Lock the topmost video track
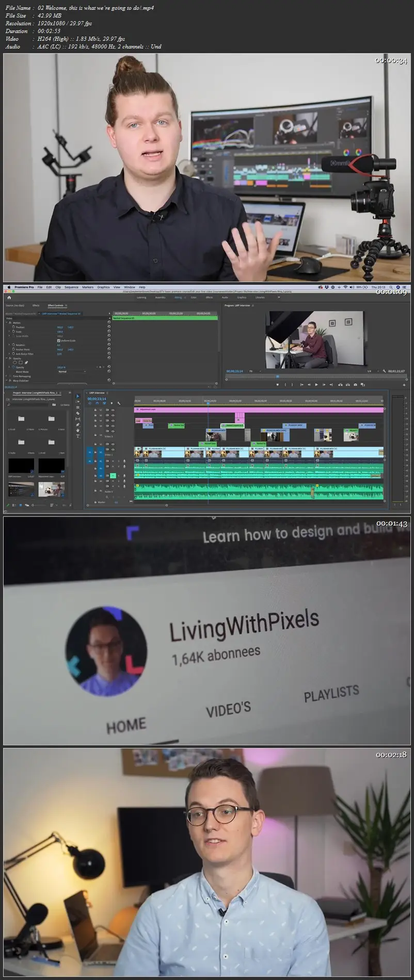Viewport: 414px width, 980px height. click(x=95, y=410)
